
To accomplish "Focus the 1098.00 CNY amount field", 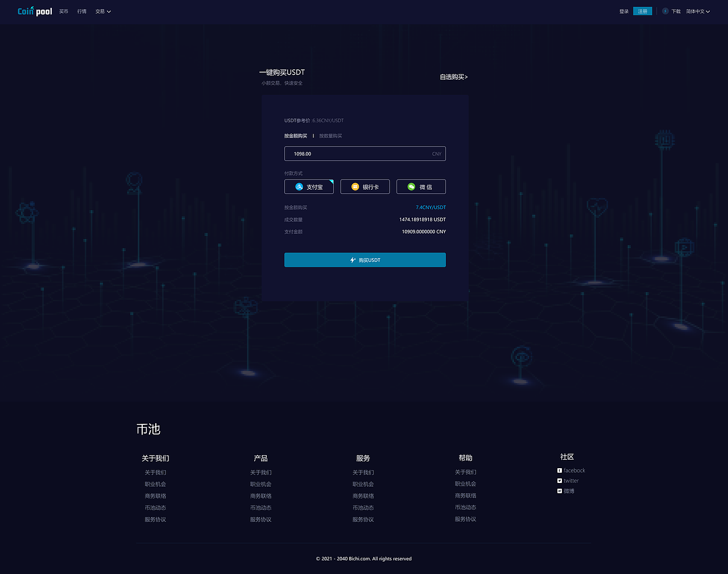I will (x=365, y=154).
